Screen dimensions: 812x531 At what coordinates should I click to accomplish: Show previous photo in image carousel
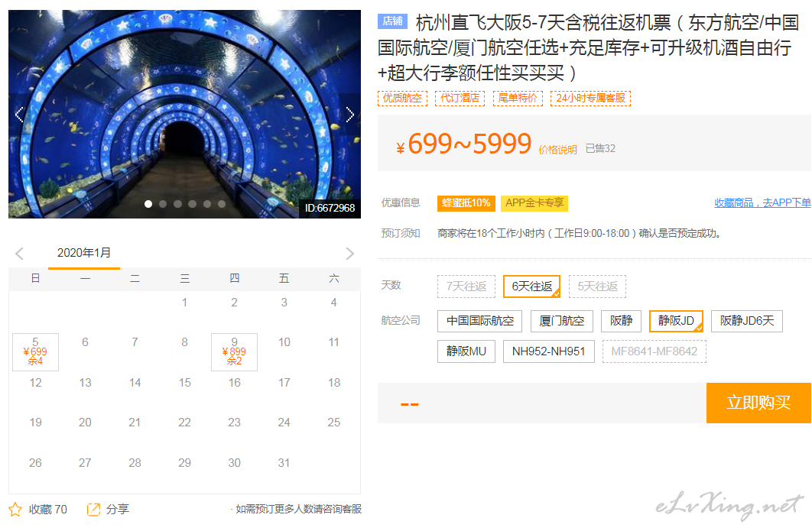point(19,115)
